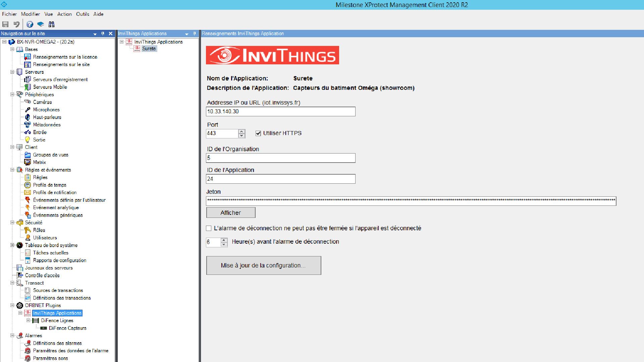Close the Navigation sur le site panel
The width and height of the screenshot is (644, 362).
[110, 34]
